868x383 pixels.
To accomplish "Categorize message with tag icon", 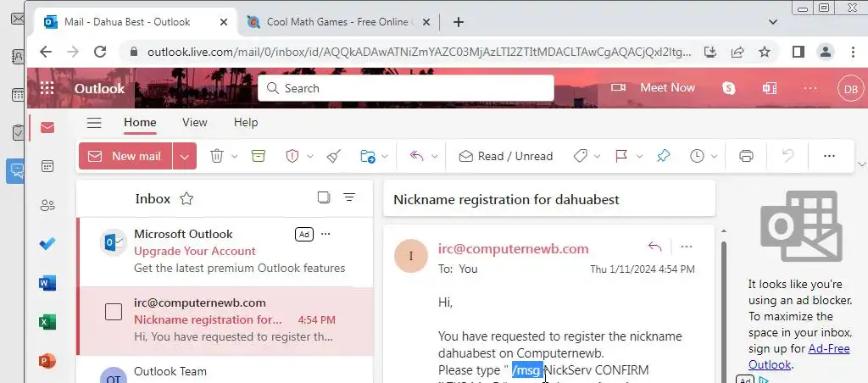I will 580,156.
